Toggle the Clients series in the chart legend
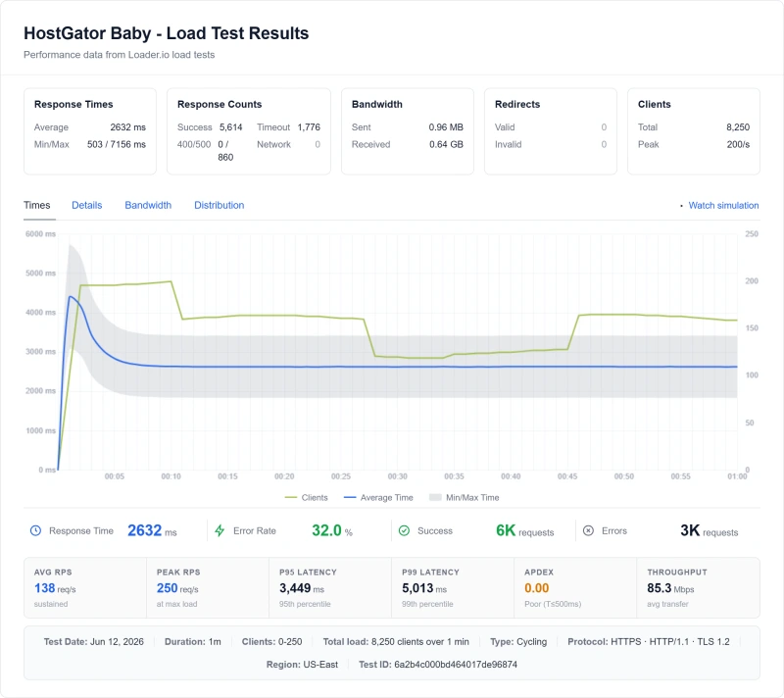784x698 pixels. pyautogui.click(x=307, y=497)
